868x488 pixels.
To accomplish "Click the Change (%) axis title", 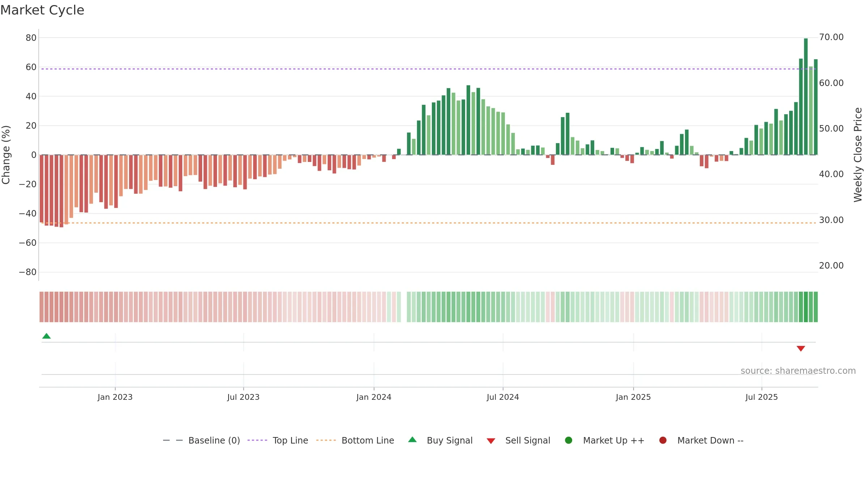I will (6, 155).
